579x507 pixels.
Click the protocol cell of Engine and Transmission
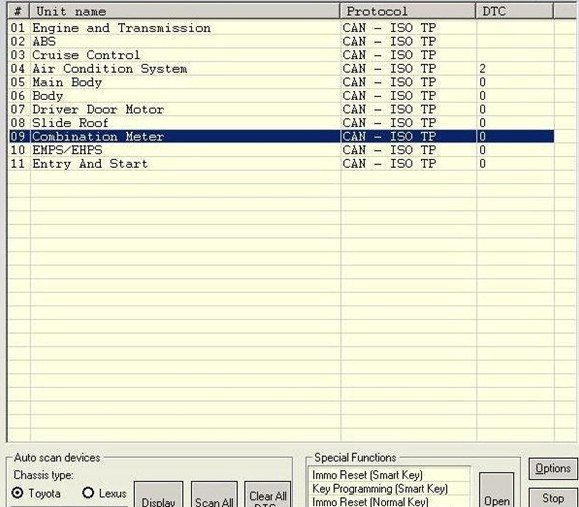[x=408, y=28]
